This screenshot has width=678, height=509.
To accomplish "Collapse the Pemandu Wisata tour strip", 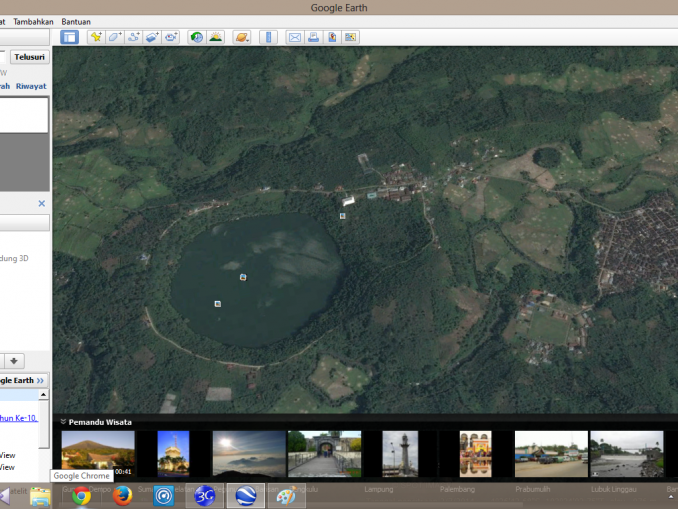I will [x=63, y=422].
